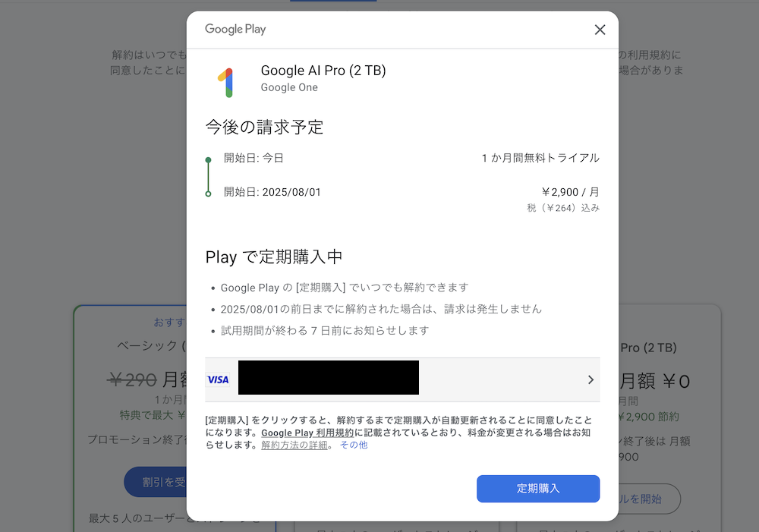
Task: Expand payment method options with the chevron arrow
Action: (591, 380)
